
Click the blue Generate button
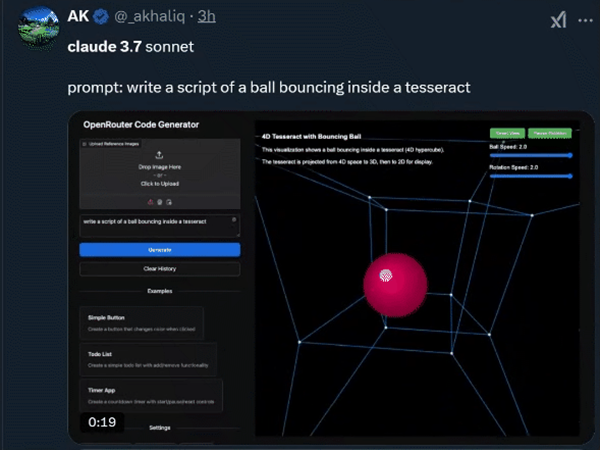[x=160, y=250]
